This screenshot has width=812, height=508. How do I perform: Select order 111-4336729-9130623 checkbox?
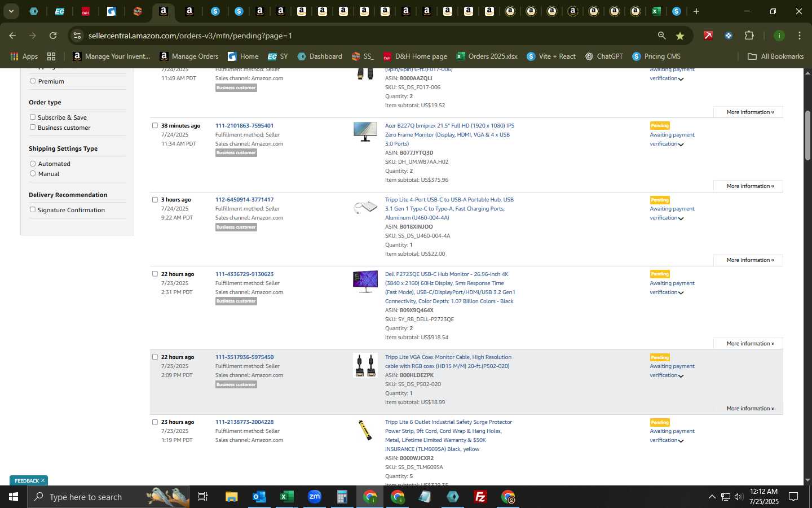click(x=155, y=274)
